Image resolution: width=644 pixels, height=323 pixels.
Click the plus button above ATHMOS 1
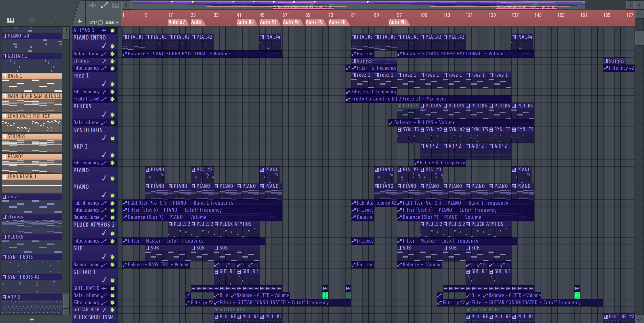pos(80,21)
